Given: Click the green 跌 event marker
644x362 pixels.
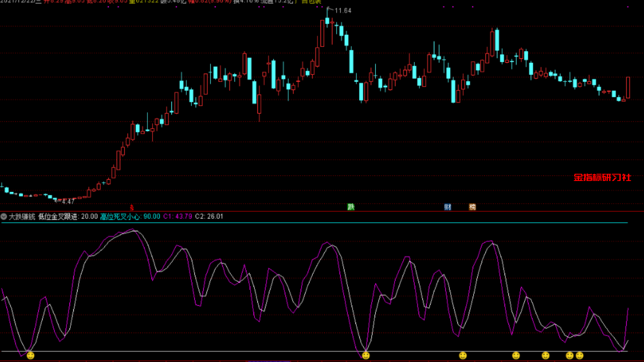Looking at the screenshot, I should (x=351, y=207).
